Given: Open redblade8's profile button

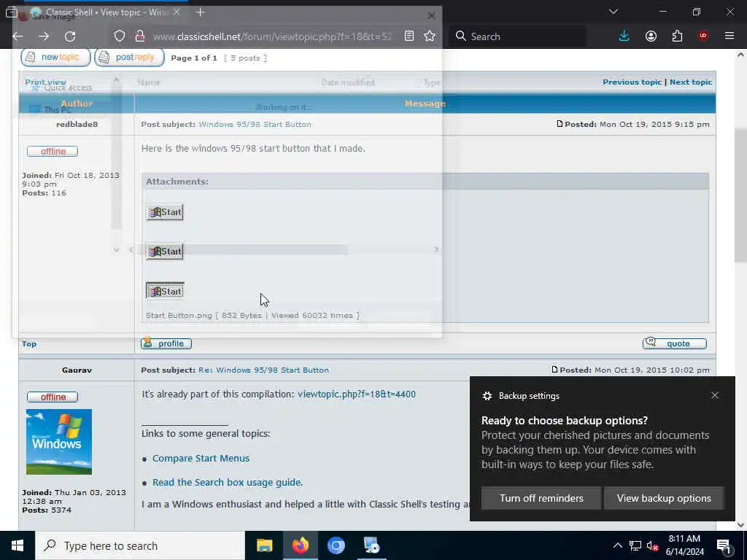Looking at the screenshot, I should pos(166,343).
